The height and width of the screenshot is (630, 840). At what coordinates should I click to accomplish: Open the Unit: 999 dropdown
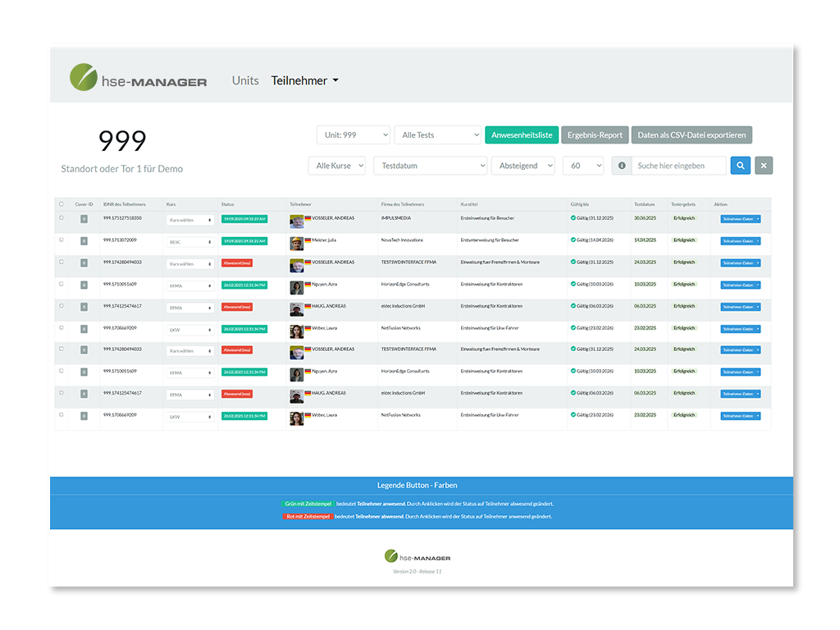coord(354,135)
